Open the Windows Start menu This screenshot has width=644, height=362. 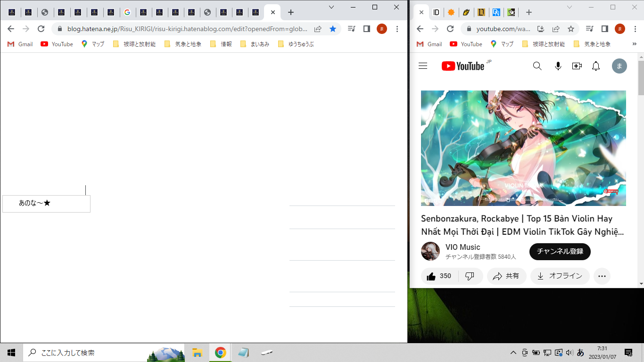click(11, 353)
